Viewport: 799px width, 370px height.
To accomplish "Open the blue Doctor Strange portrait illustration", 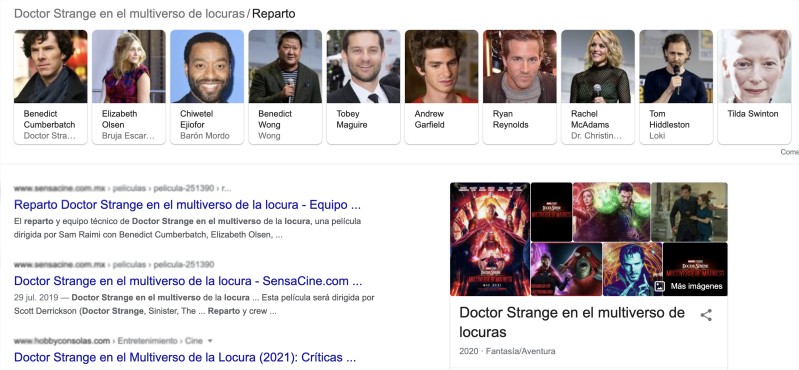I will click(632, 269).
